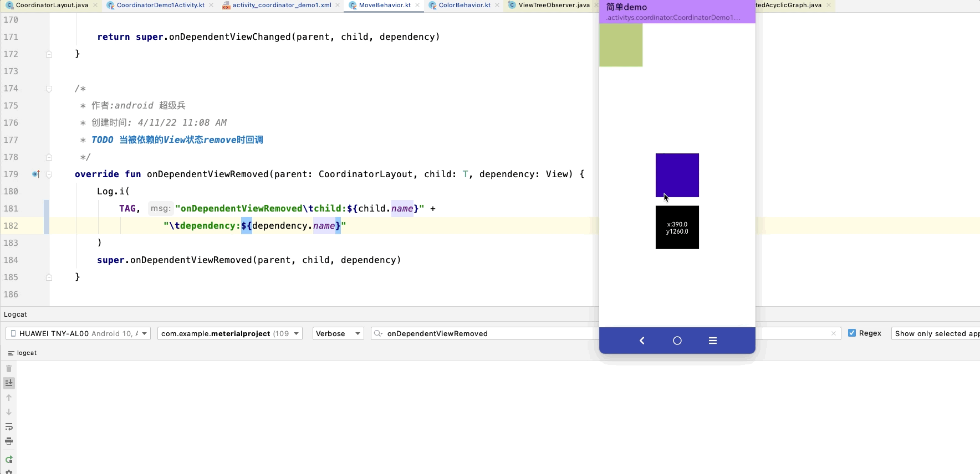The image size is (980, 474).
Task: Click the Logcat panel title
Action: coord(16,314)
